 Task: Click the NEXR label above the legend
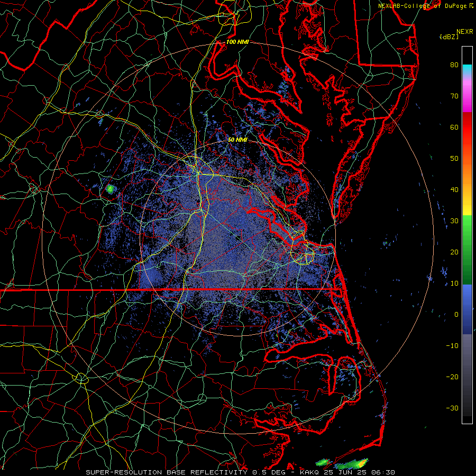click(x=465, y=32)
